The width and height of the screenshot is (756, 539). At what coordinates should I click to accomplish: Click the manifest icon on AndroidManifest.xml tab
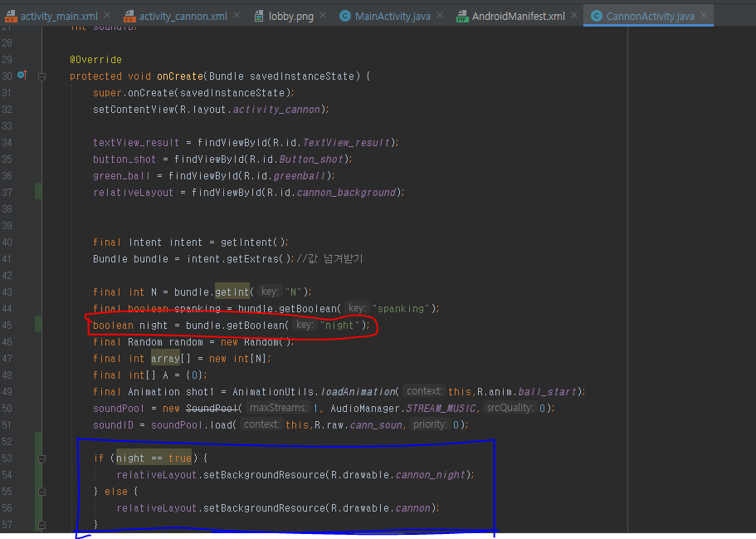click(x=462, y=17)
